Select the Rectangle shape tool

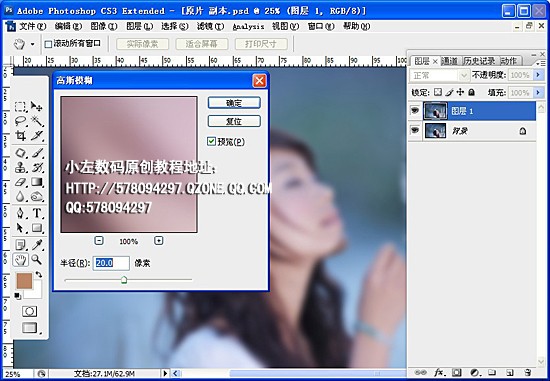[x=37, y=228]
